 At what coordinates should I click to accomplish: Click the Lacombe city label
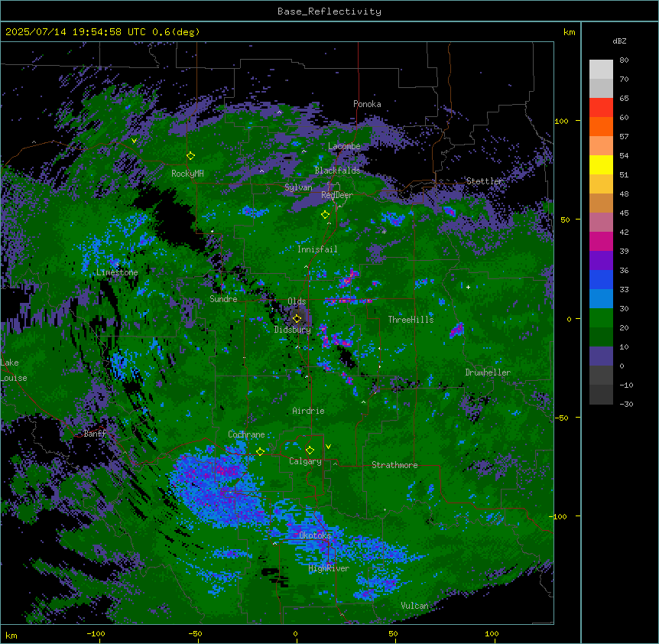pos(344,146)
